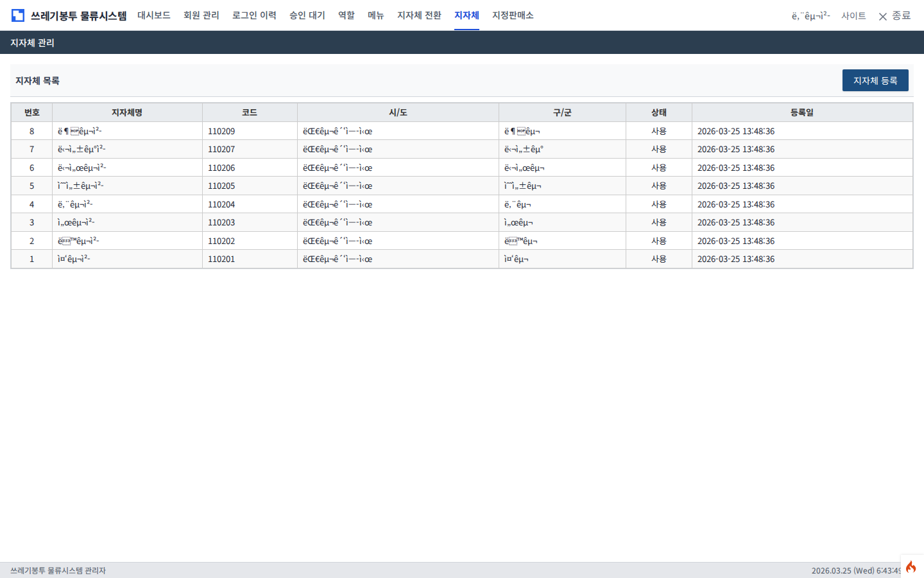Open 로그인 이력 page
Viewport: 924px width, 578px height.
[x=254, y=15]
